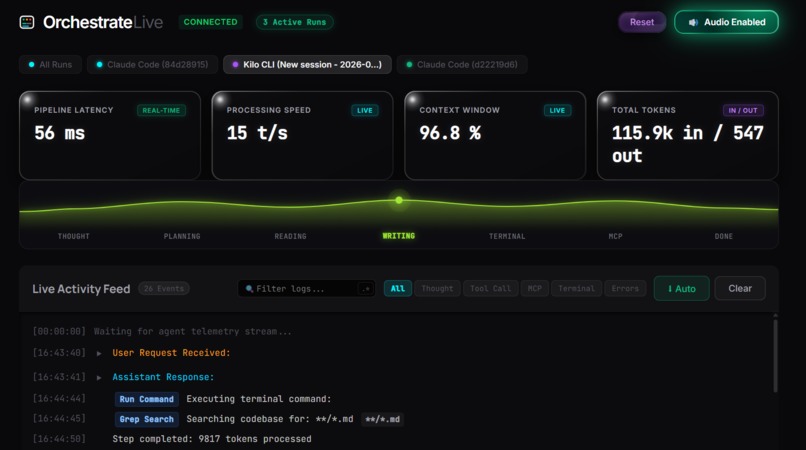Viewport: 806px width, 450px height.
Task: Select the READING stage label
Action: coord(290,236)
